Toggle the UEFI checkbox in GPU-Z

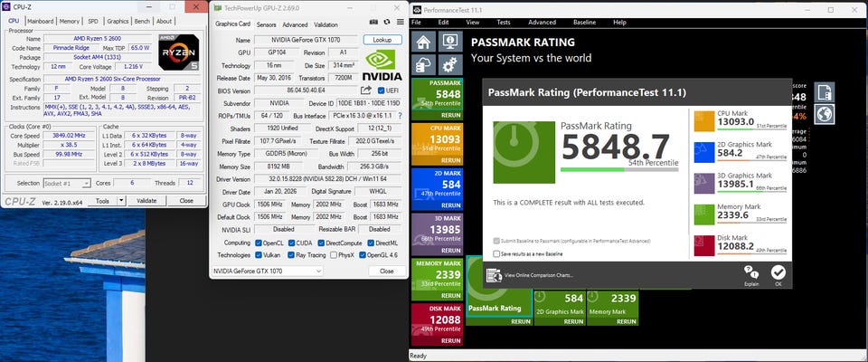(381, 90)
